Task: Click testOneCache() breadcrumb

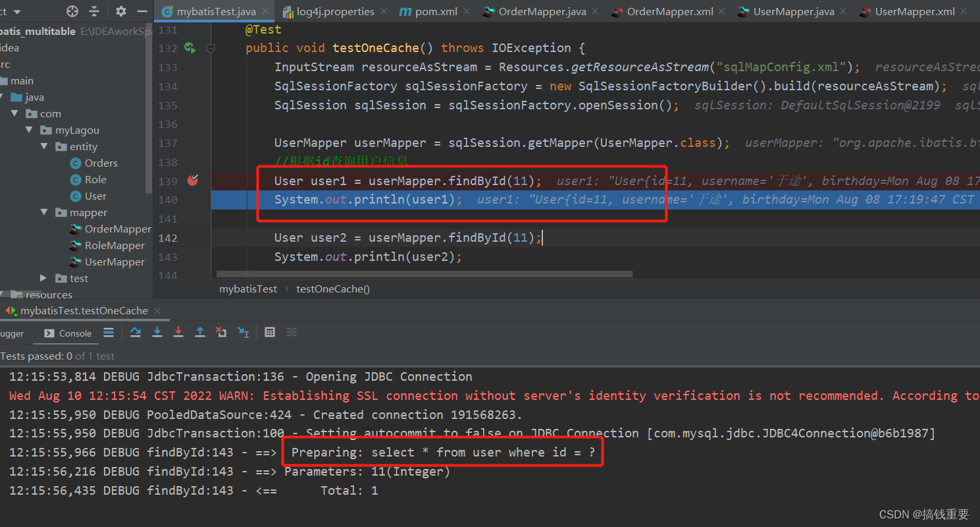Action: point(333,289)
